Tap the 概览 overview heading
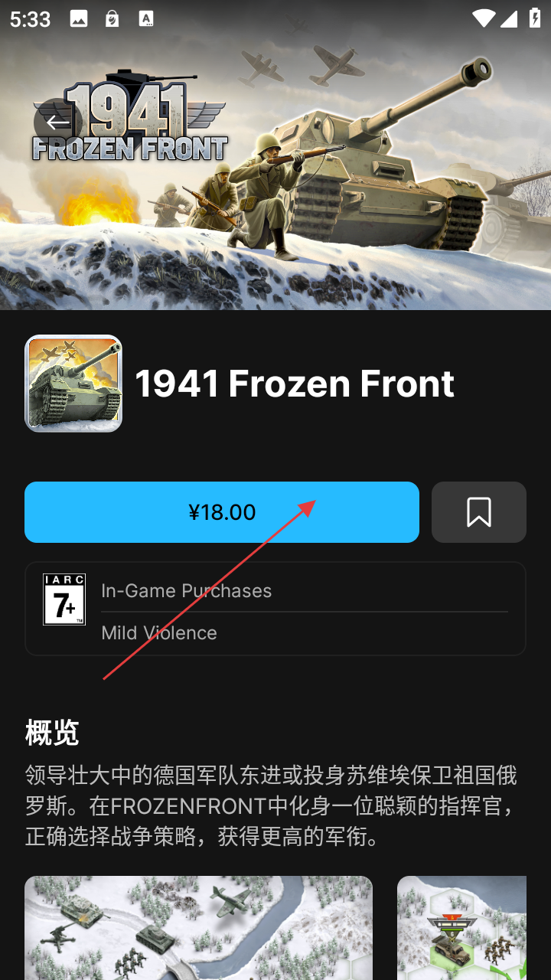Viewport: 551px width, 980px height. 52,733
